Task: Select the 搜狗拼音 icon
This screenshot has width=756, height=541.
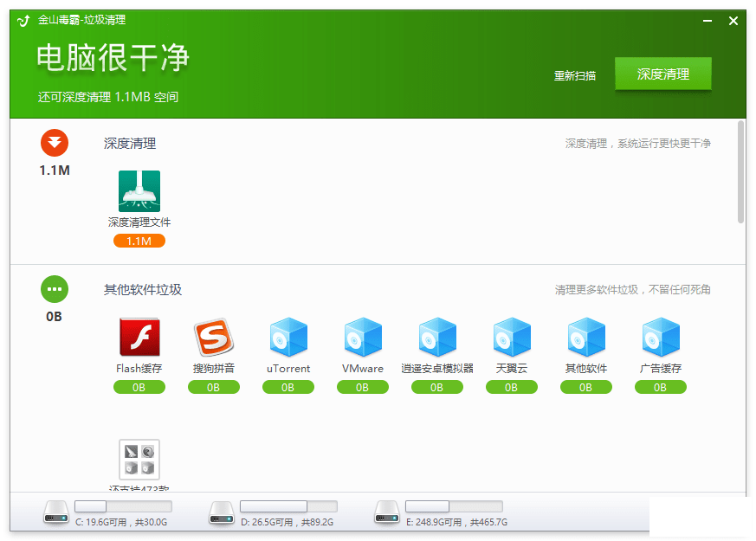Action: pyautogui.click(x=214, y=337)
